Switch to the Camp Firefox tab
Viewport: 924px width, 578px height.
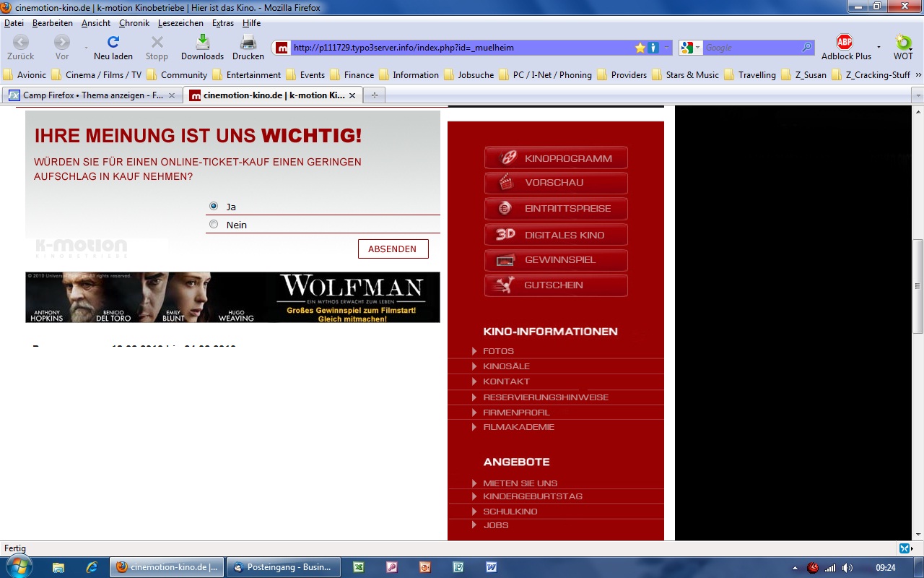(92, 95)
